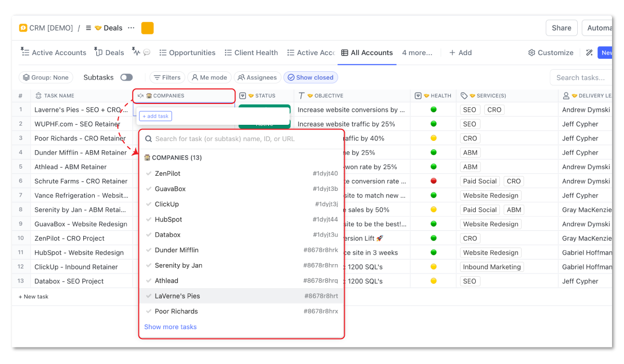Click the AI wand icon next to Customize

point(590,53)
